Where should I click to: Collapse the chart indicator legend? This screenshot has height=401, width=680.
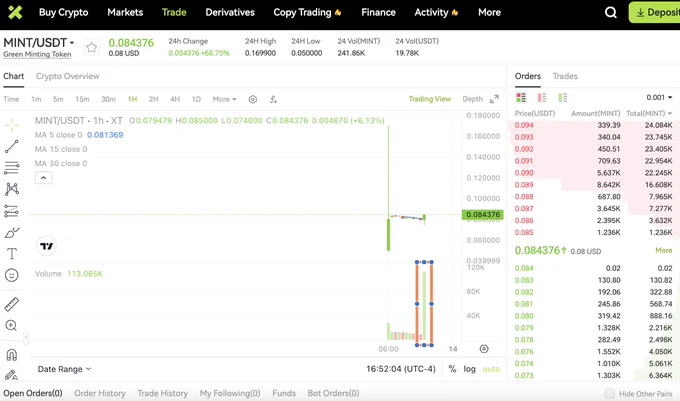click(x=43, y=178)
